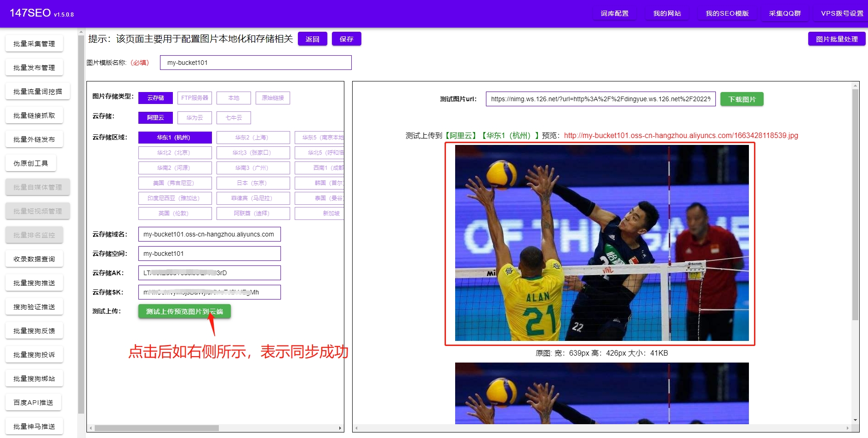The image size is (868, 438).
Task: Open 批量链接抓取 in the sidebar
Action: pos(34,115)
